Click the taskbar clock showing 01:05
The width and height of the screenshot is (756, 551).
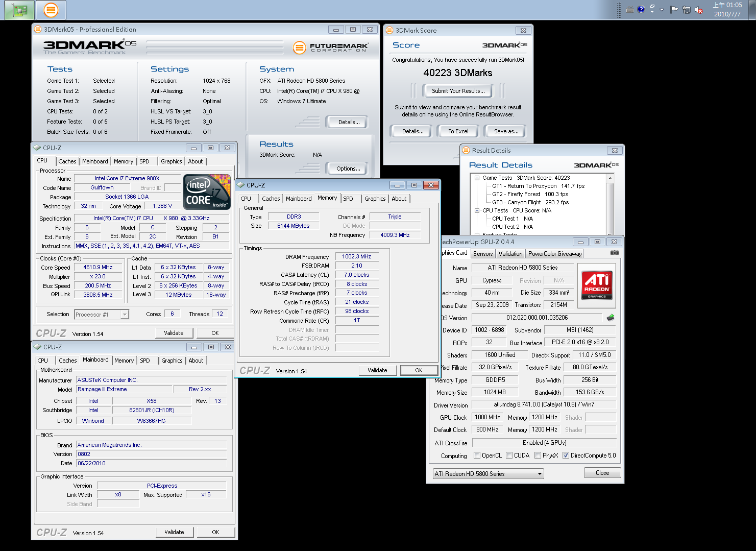(x=727, y=10)
